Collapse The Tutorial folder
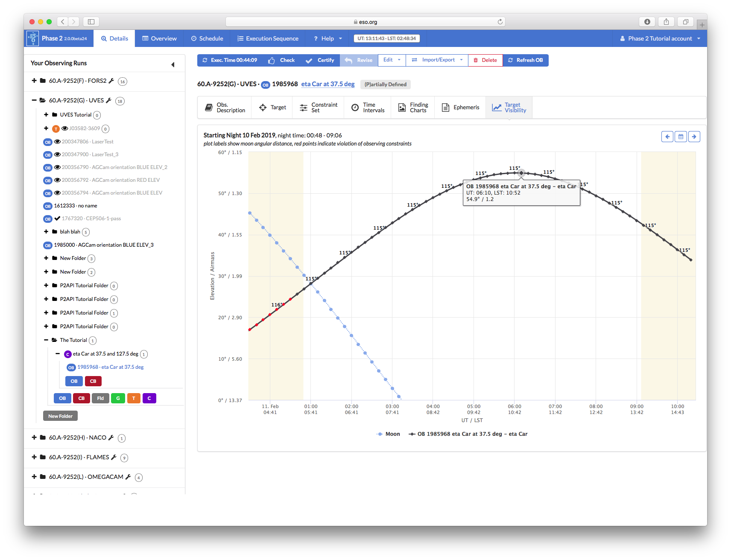Image resolution: width=731 pixels, height=560 pixels. [46, 340]
